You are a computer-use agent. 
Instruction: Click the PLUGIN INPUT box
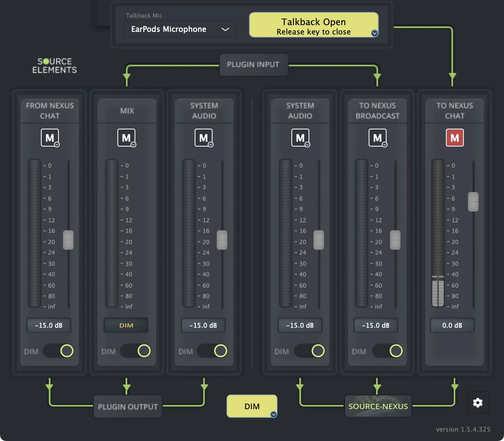(x=253, y=64)
